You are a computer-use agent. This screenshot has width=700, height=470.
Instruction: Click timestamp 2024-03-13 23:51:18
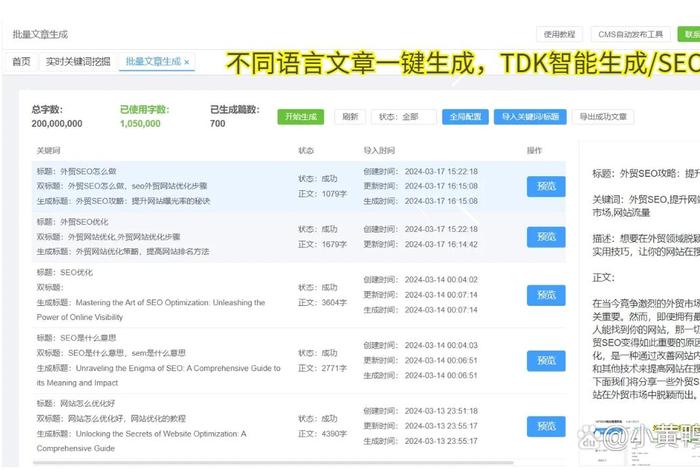tap(441, 411)
